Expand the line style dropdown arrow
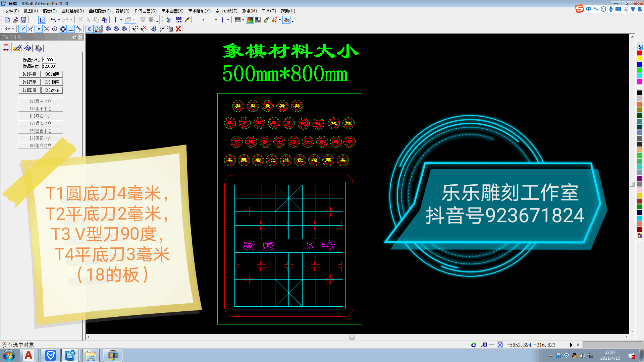The height and width of the screenshot is (362, 644). coord(203,20)
